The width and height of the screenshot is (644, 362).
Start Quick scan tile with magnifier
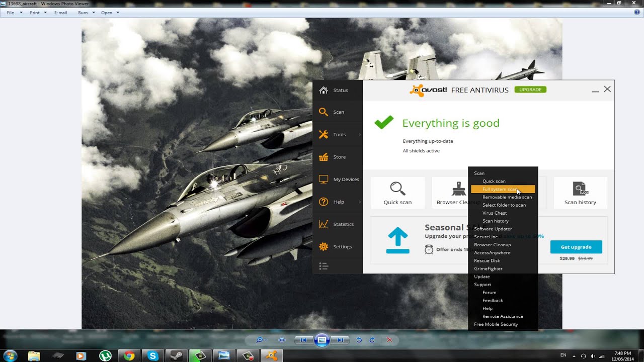click(397, 193)
